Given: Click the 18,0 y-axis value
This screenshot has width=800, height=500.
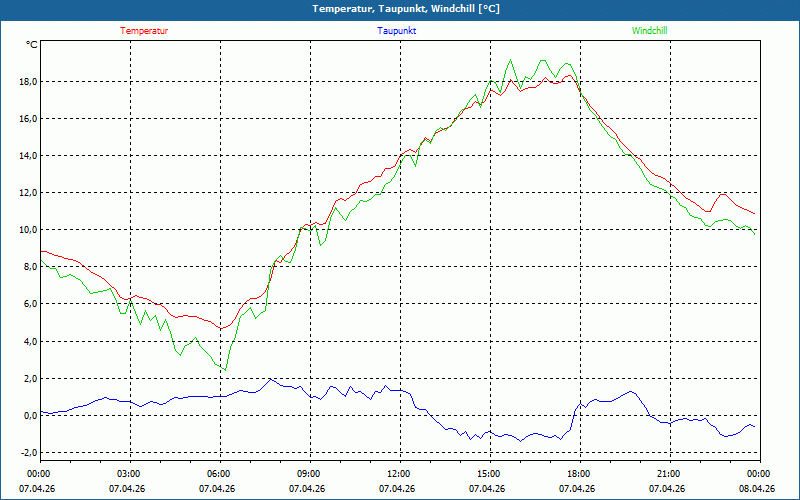Looking at the screenshot, I should pos(28,82).
